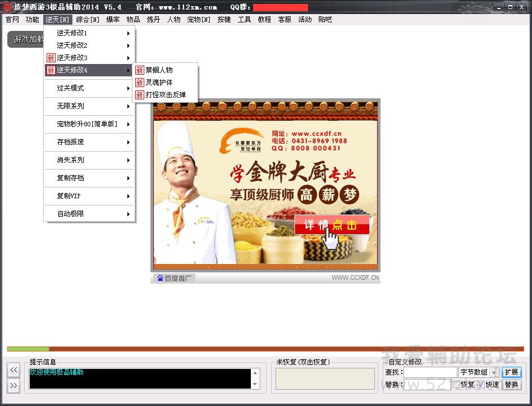
Task: Open the 教程 menu
Action: click(x=265, y=20)
